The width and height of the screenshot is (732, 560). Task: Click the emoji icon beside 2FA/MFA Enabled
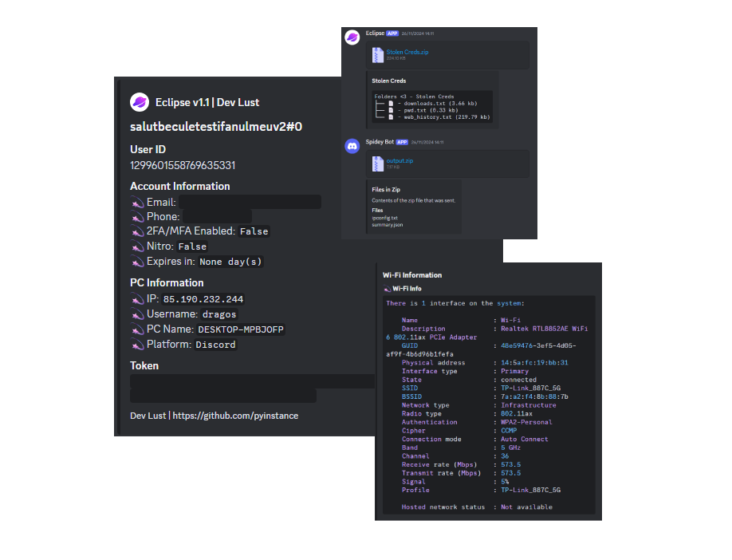point(137,231)
